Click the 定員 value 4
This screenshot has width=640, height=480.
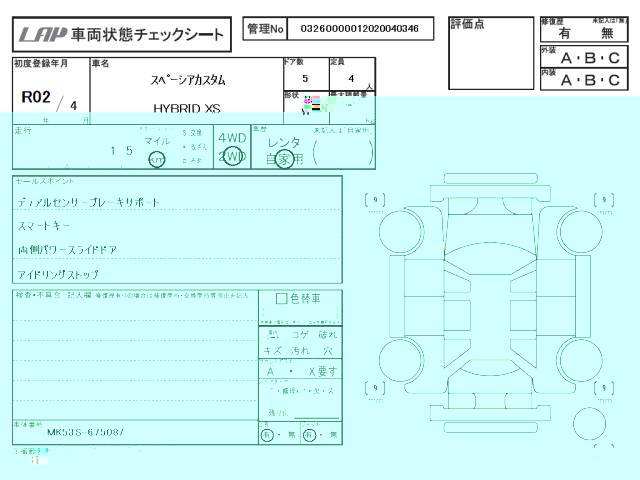(351, 79)
